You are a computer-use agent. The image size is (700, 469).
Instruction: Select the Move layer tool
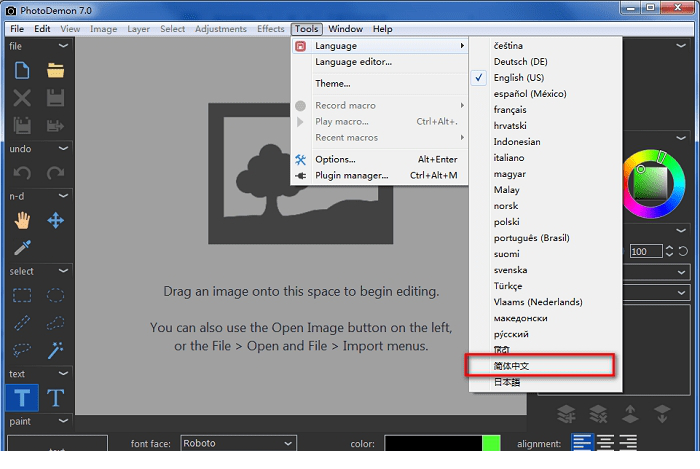[x=55, y=220]
